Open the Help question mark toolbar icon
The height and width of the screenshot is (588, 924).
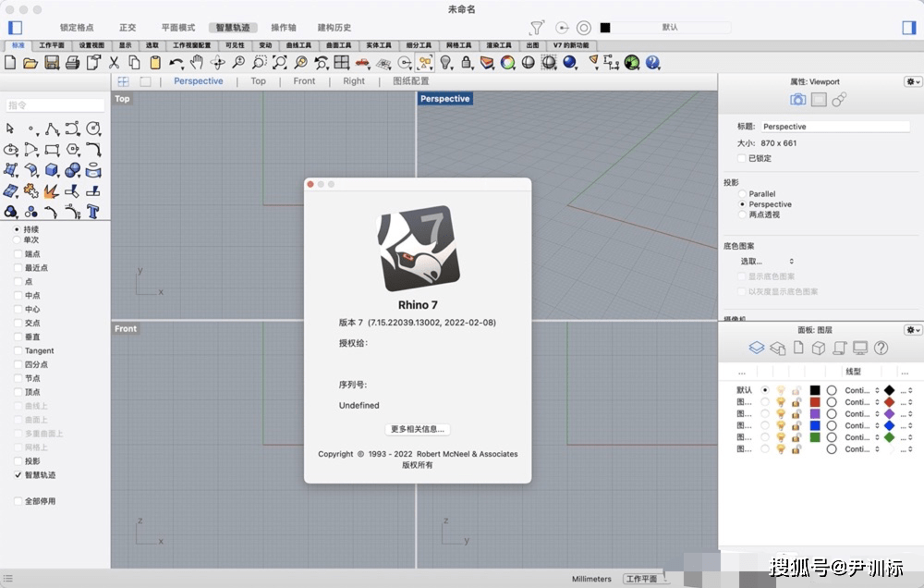point(653,63)
